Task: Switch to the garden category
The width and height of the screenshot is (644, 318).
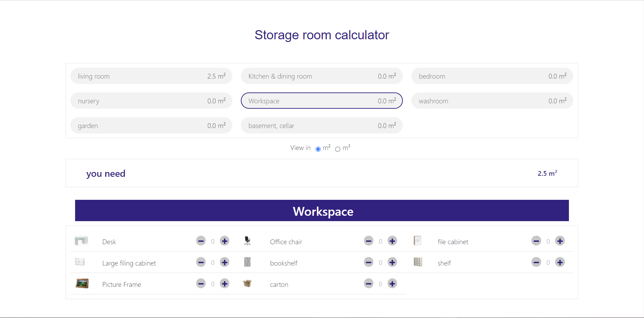Action: (151, 126)
